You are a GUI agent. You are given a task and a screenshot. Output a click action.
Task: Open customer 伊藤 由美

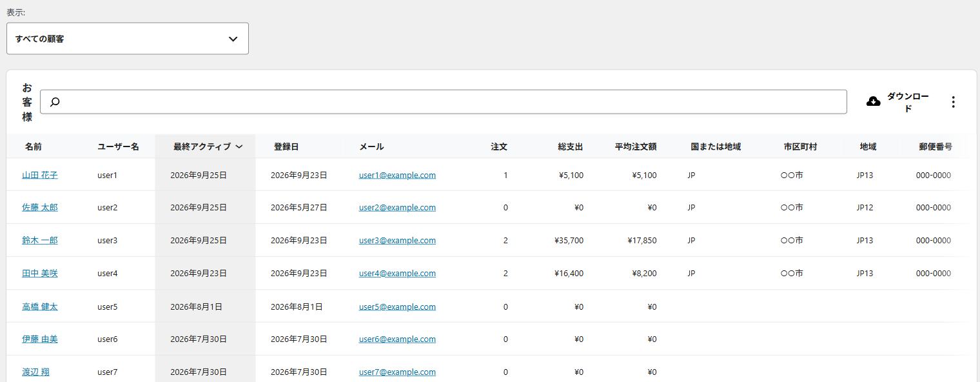point(40,339)
